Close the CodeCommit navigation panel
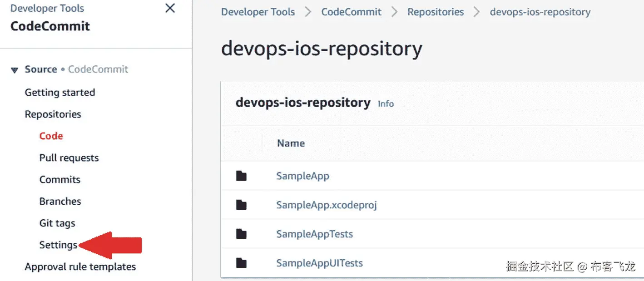This screenshot has height=281, width=644. click(x=170, y=8)
